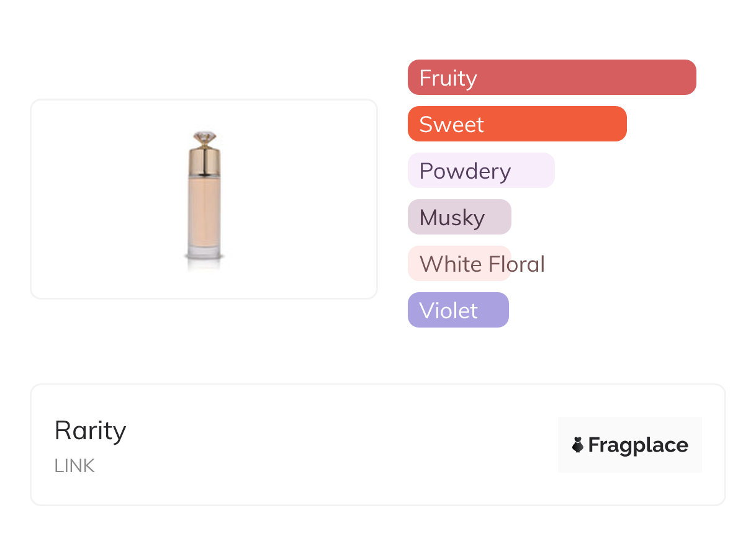Image resolution: width=756 pixels, height=536 pixels.
Task: Click the word Fruity inside the red bar
Action: tap(448, 78)
